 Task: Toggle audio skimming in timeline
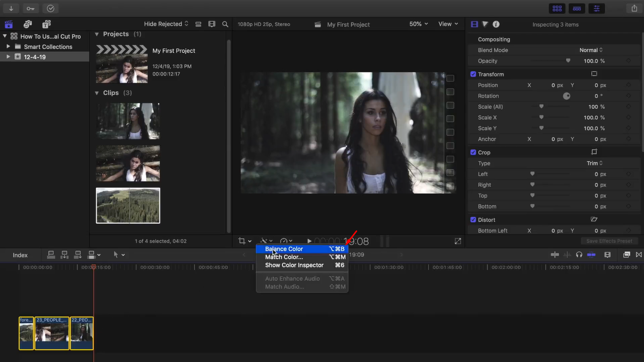coord(567,255)
